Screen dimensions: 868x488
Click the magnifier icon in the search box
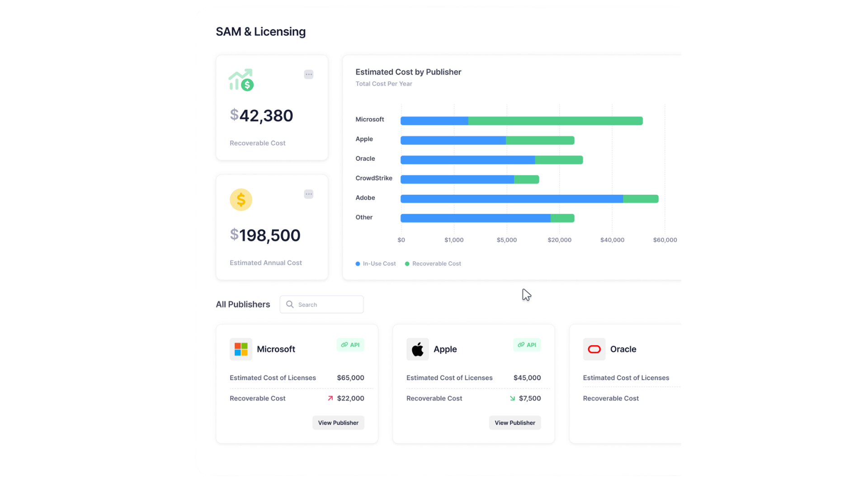pyautogui.click(x=290, y=304)
